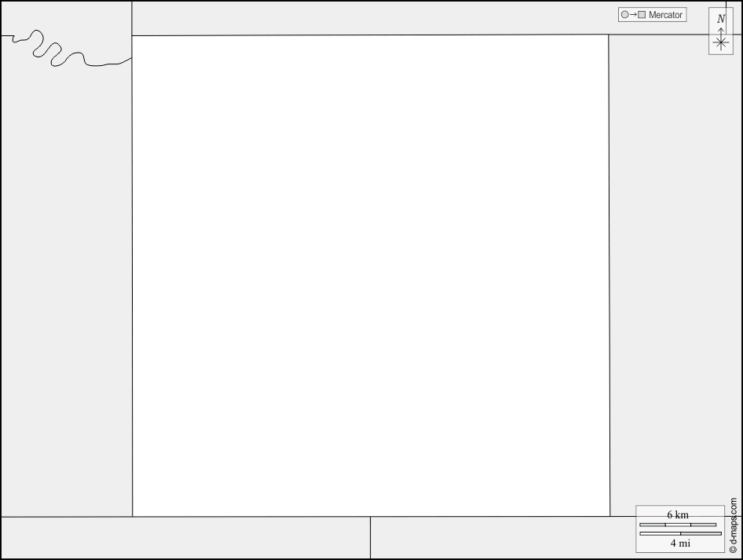Click the 6 km scale label
Screen dimensions: 743x560
(x=678, y=514)
